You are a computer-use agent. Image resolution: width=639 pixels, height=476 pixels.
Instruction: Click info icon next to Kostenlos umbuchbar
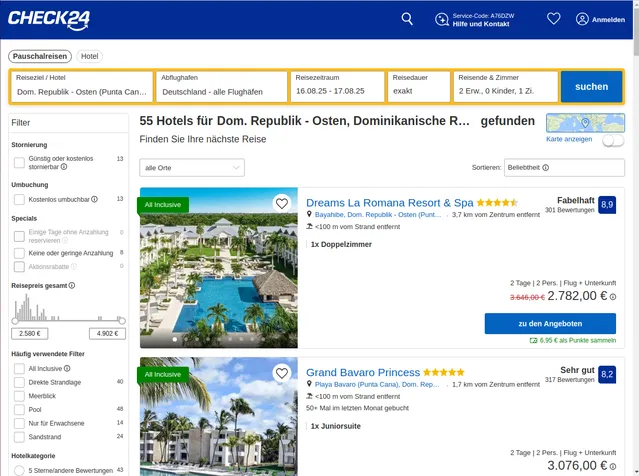95,199
